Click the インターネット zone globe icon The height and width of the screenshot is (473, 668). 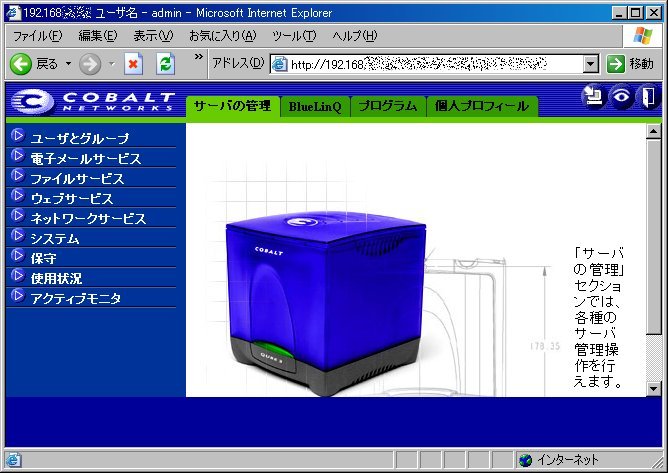tap(526, 460)
